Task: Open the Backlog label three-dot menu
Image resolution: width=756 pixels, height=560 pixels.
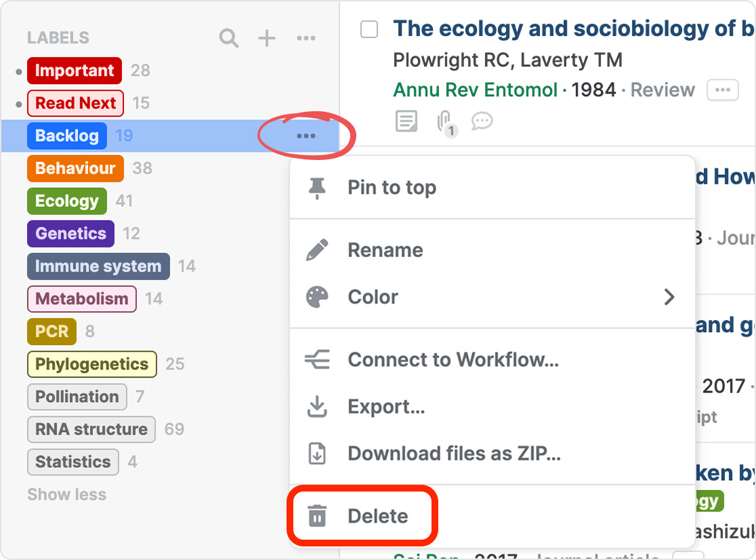Action: (306, 136)
